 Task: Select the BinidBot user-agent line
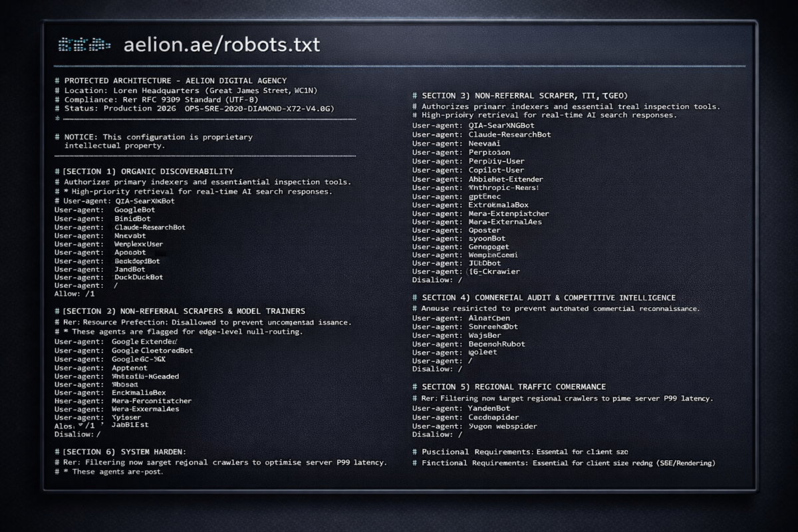click(102, 218)
